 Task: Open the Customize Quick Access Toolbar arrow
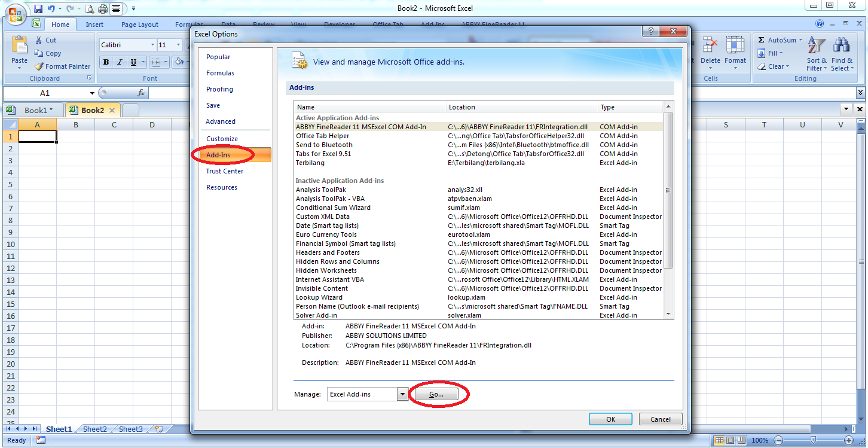133,9
